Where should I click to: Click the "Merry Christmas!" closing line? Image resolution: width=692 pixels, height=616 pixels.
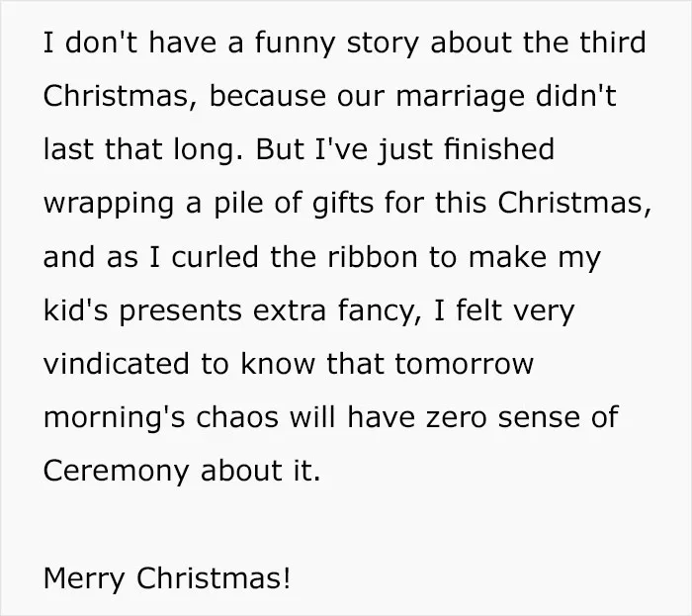click(167, 578)
